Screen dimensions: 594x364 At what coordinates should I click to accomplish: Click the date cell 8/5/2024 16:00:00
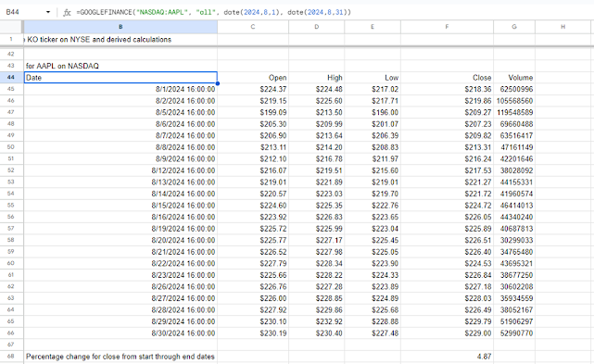(x=120, y=112)
